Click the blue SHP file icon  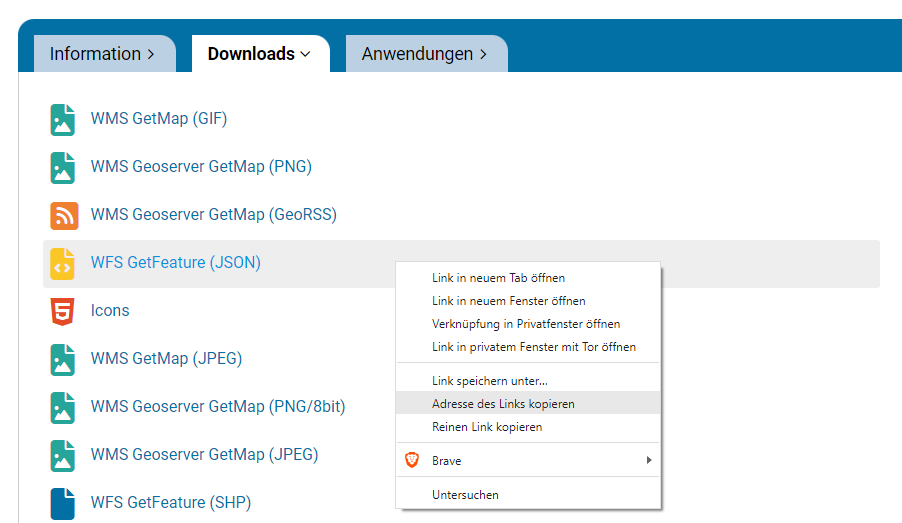tap(63, 503)
